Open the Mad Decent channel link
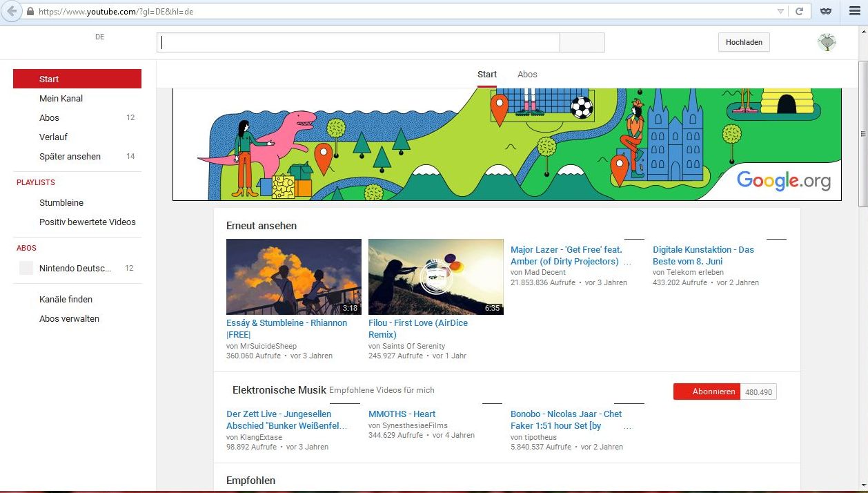Screen dimensions: 868x493 click(545, 273)
